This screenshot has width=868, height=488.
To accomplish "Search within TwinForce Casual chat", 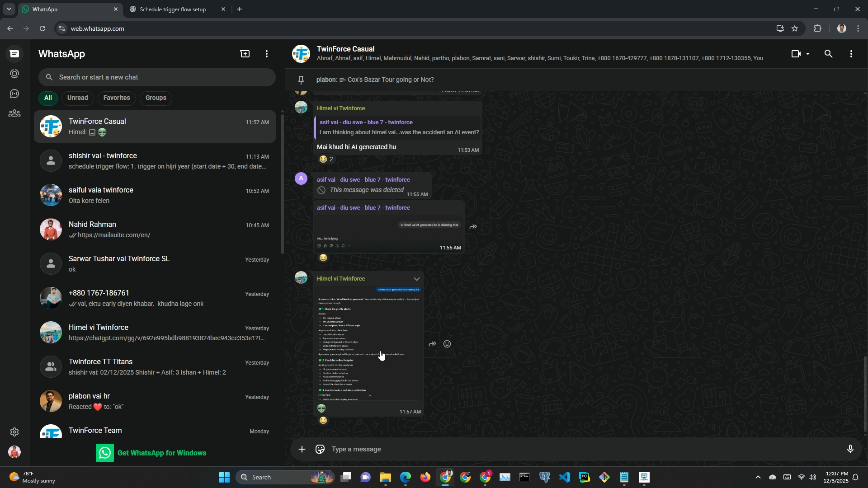I will tap(828, 54).
